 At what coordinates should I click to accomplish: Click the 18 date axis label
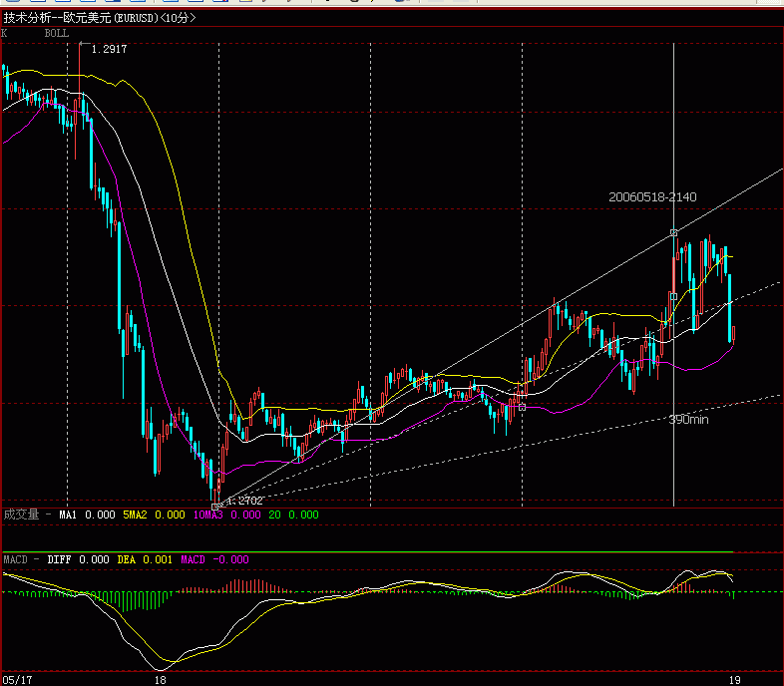point(161,678)
